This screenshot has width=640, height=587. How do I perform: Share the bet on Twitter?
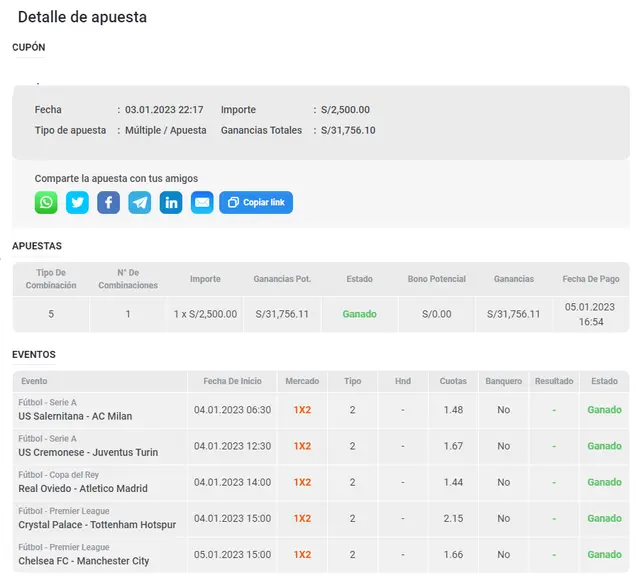(77, 203)
